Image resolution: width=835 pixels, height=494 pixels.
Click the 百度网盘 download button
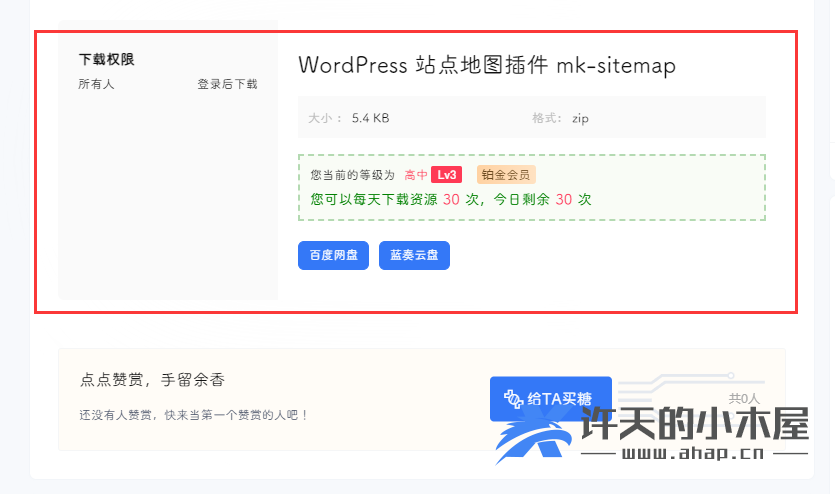pyautogui.click(x=333, y=256)
